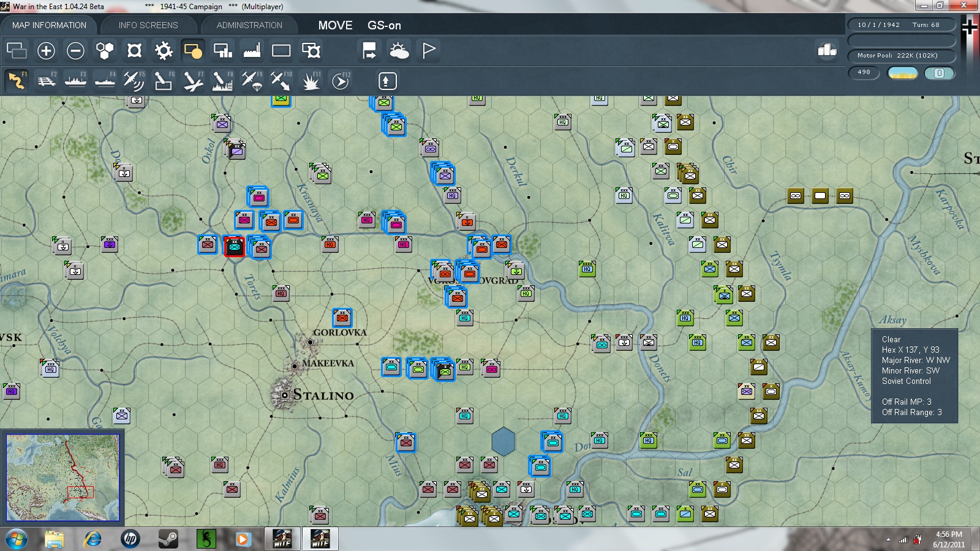This screenshot has height=551, width=980.
Task: Click the GS-on status label
Action: click(x=384, y=26)
